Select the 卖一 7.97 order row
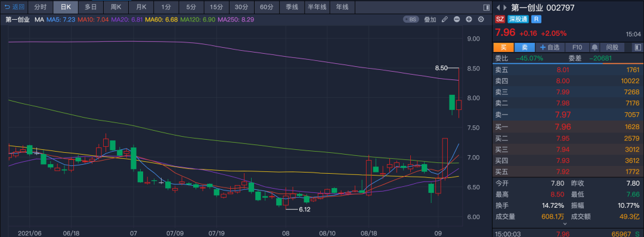 (568, 115)
